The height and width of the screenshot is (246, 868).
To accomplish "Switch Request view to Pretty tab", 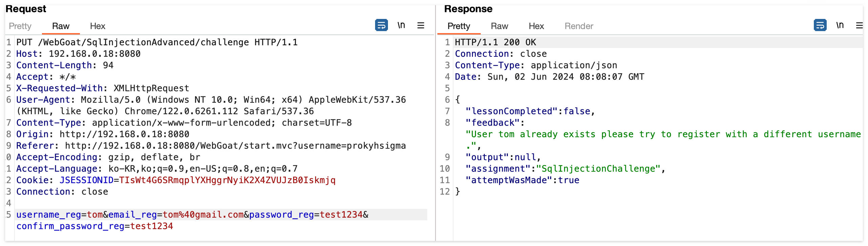I will (20, 26).
